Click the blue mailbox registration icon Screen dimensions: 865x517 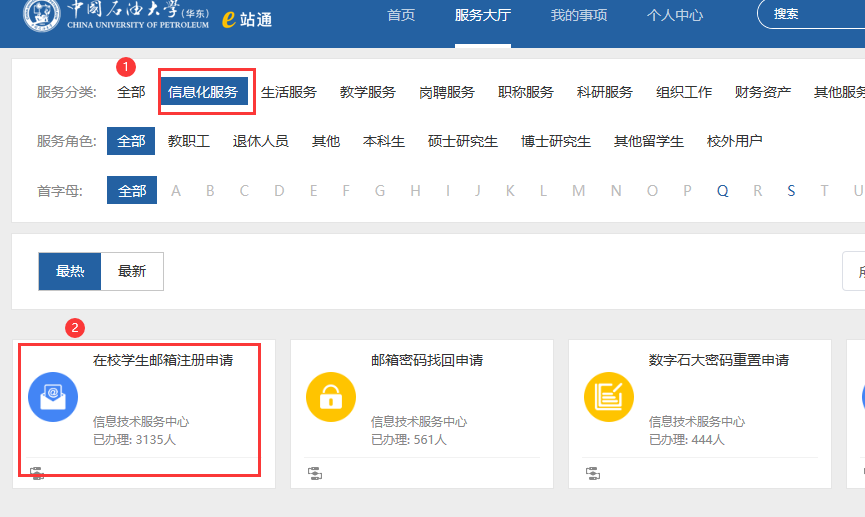(x=52, y=397)
